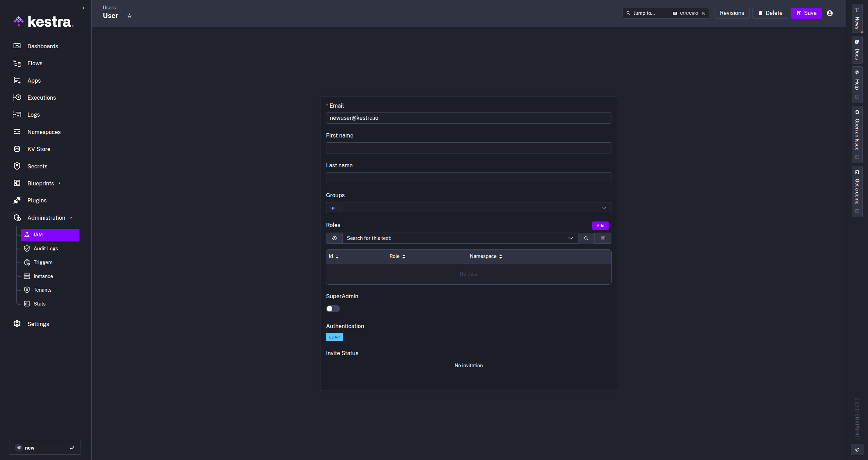Viewport: 868px width, 460px height.
Task: Click the Add role button
Action: click(600, 226)
